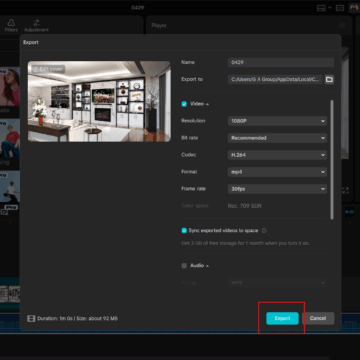Image resolution: width=360 pixels, height=360 pixels.
Task: Click the layout icon in title bar
Action: click(x=321, y=8)
